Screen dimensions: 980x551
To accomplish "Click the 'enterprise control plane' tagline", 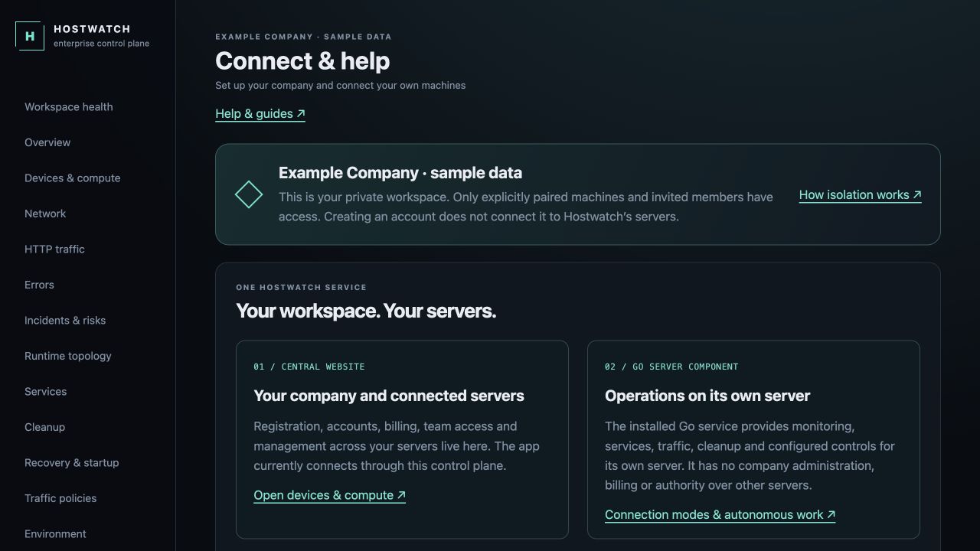I will tap(102, 44).
